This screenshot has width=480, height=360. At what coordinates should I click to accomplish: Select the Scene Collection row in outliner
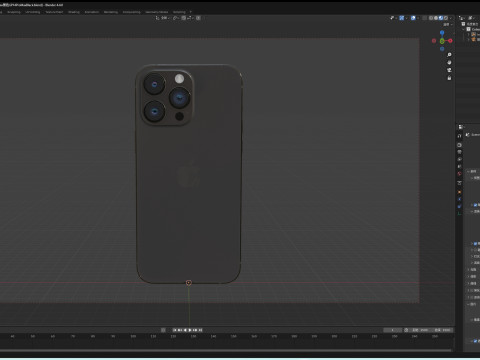pyautogui.click(x=471, y=24)
